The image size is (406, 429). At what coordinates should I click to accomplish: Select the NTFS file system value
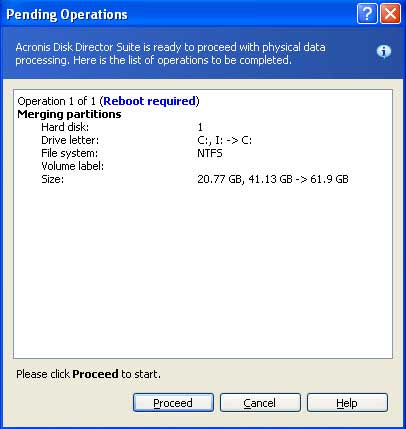tap(210, 153)
